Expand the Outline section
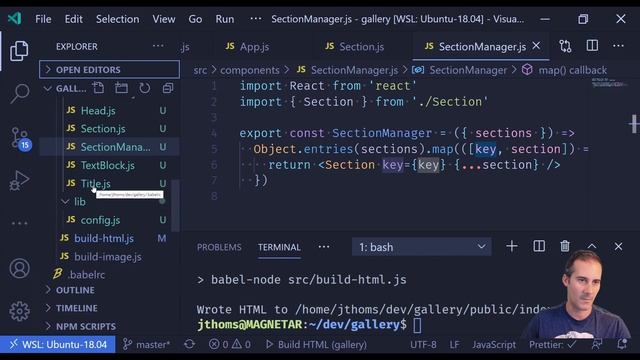This screenshot has width=640, height=360. (x=69, y=290)
